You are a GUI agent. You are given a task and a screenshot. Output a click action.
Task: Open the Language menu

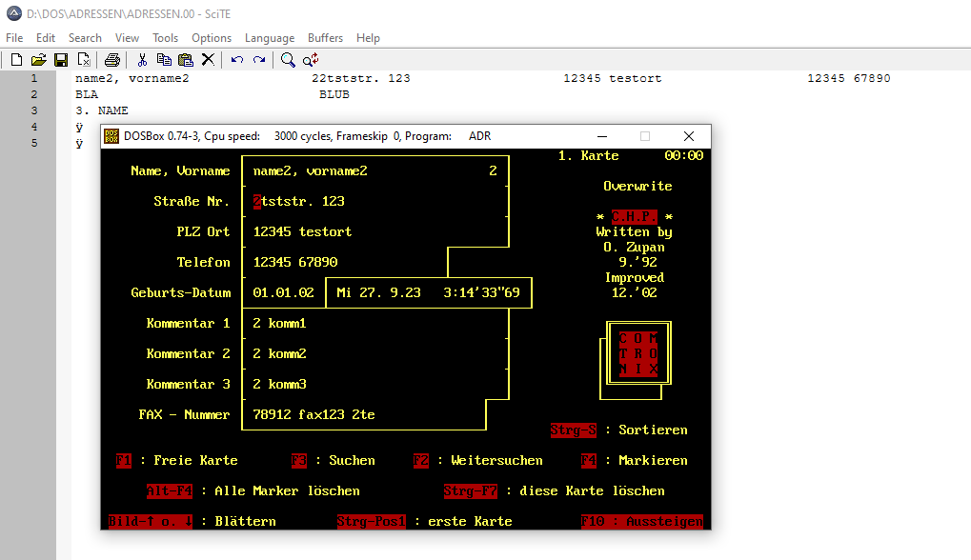click(x=270, y=38)
